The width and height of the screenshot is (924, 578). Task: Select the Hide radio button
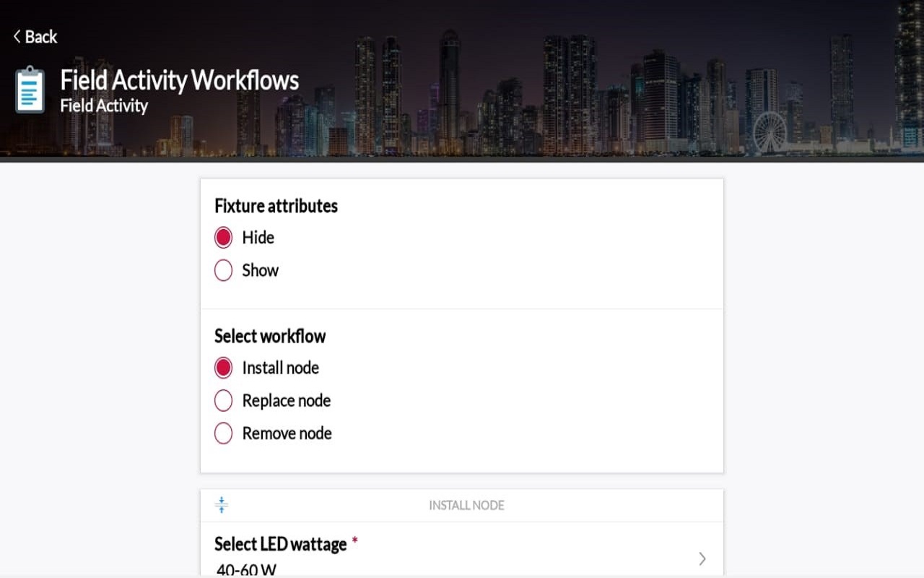(224, 238)
